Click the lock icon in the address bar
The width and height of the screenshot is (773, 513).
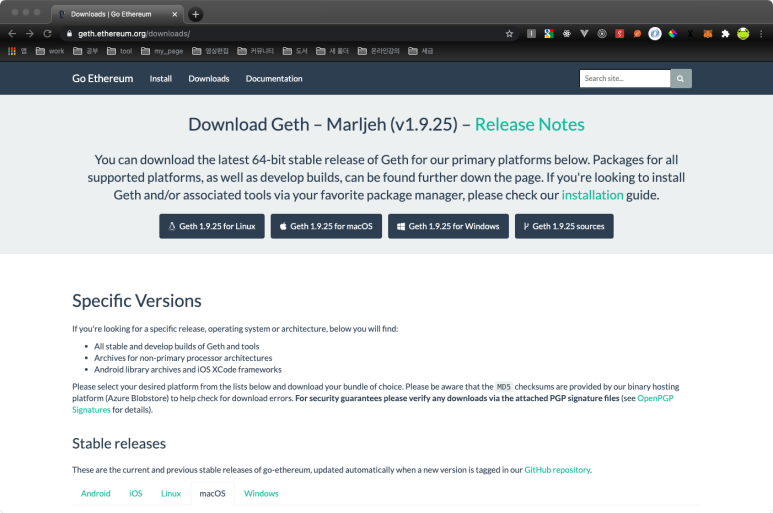click(69, 34)
